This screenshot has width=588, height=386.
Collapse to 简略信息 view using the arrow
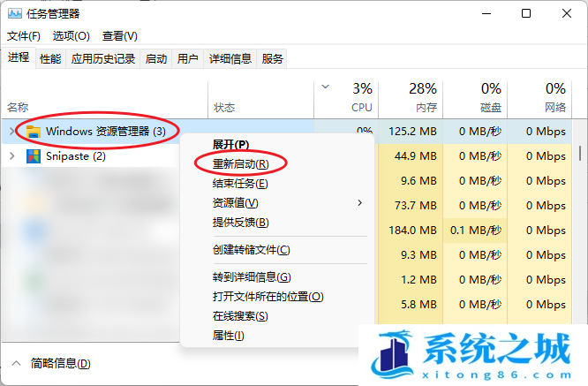click(x=16, y=363)
